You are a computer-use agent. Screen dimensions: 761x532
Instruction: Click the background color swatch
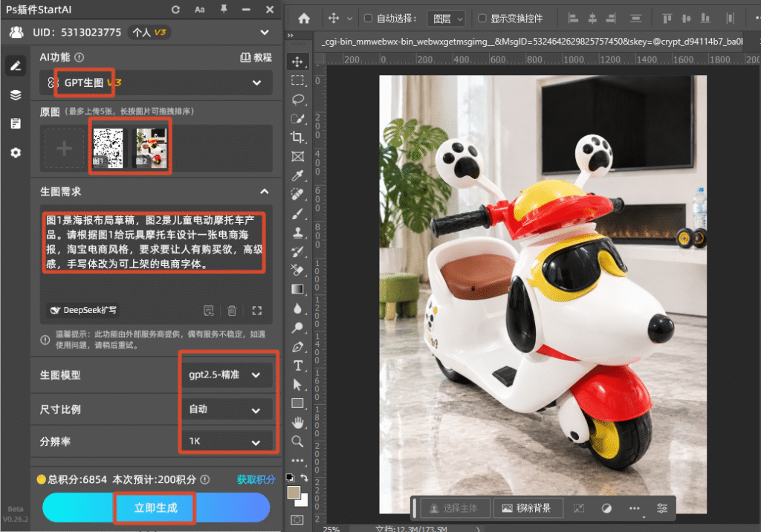point(303,502)
